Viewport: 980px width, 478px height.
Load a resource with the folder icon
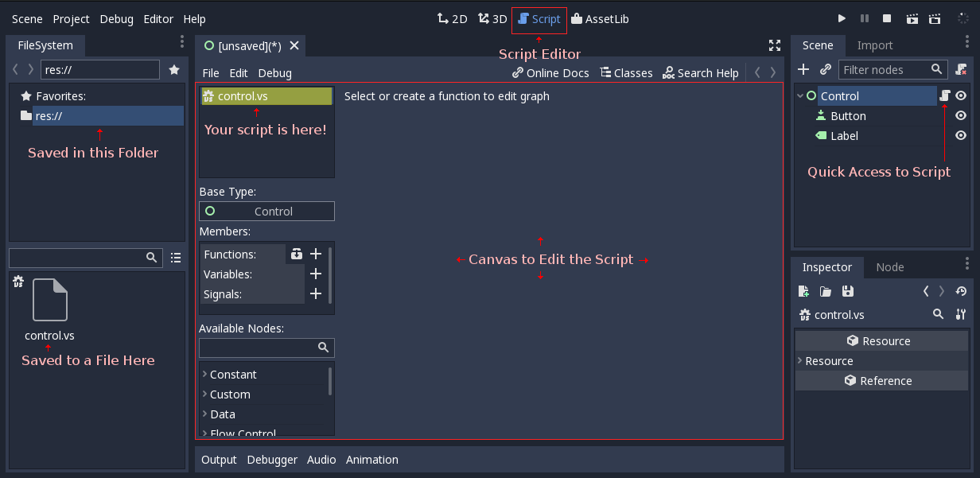pyautogui.click(x=825, y=291)
